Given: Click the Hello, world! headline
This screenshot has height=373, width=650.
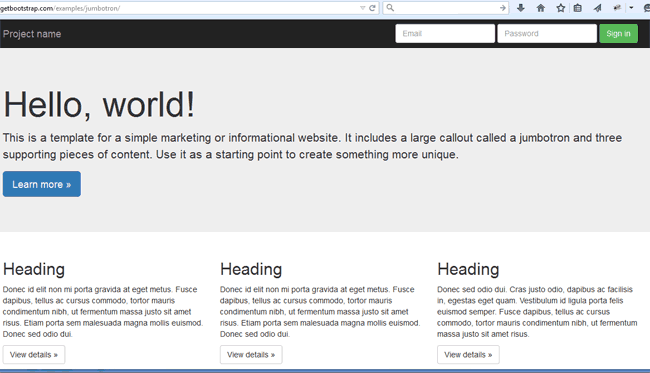Looking at the screenshot, I should [x=99, y=105].
